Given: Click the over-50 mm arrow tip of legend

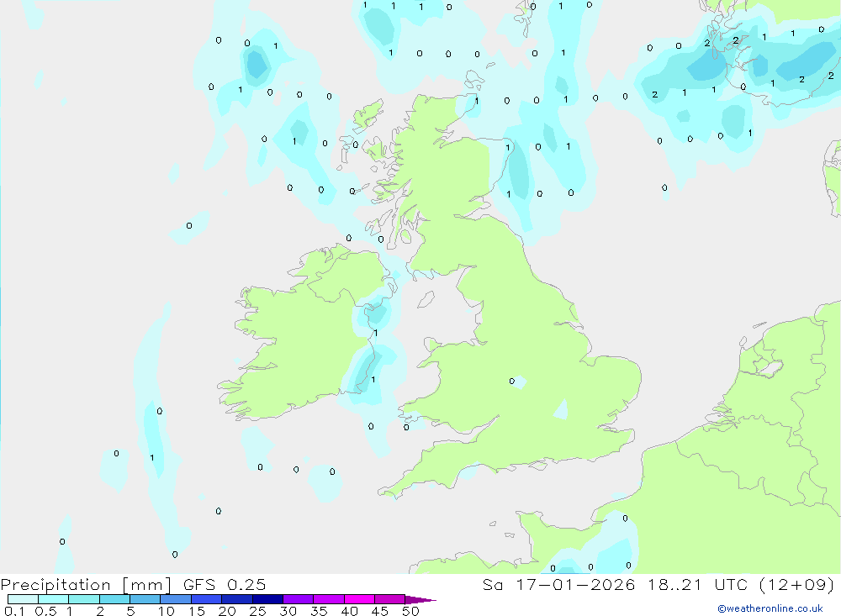Looking at the screenshot, I should click(420, 600).
